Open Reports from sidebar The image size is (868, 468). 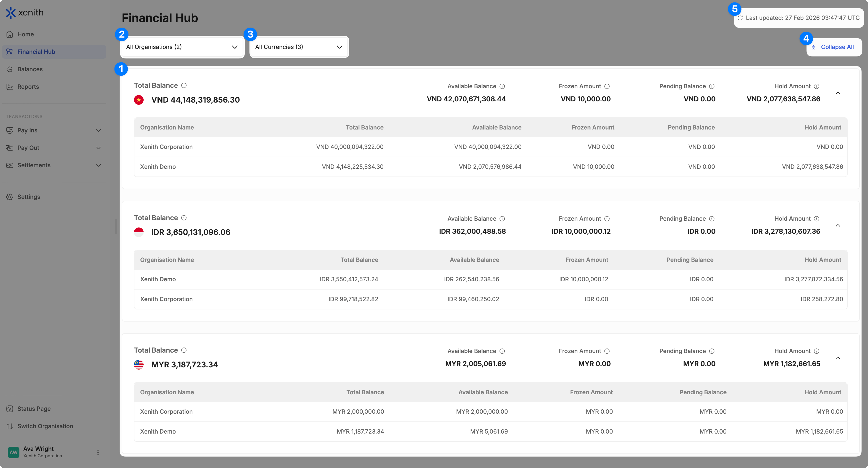point(28,87)
